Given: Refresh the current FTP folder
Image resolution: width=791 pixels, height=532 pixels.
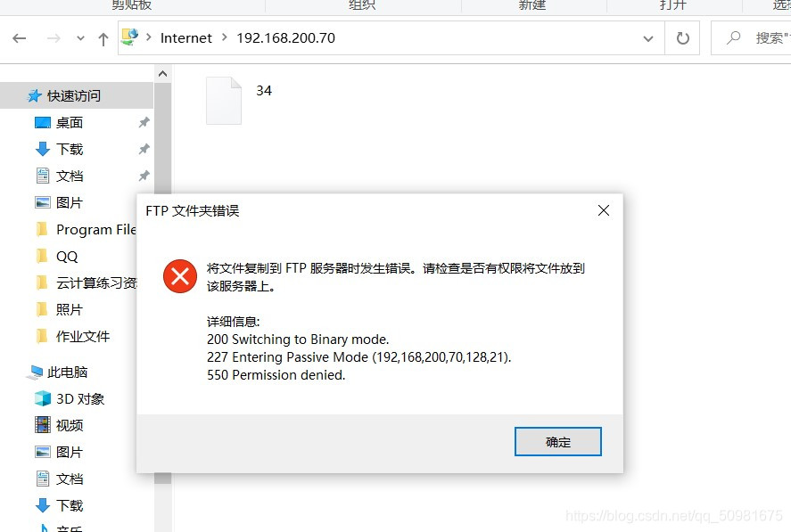Looking at the screenshot, I should pyautogui.click(x=682, y=38).
